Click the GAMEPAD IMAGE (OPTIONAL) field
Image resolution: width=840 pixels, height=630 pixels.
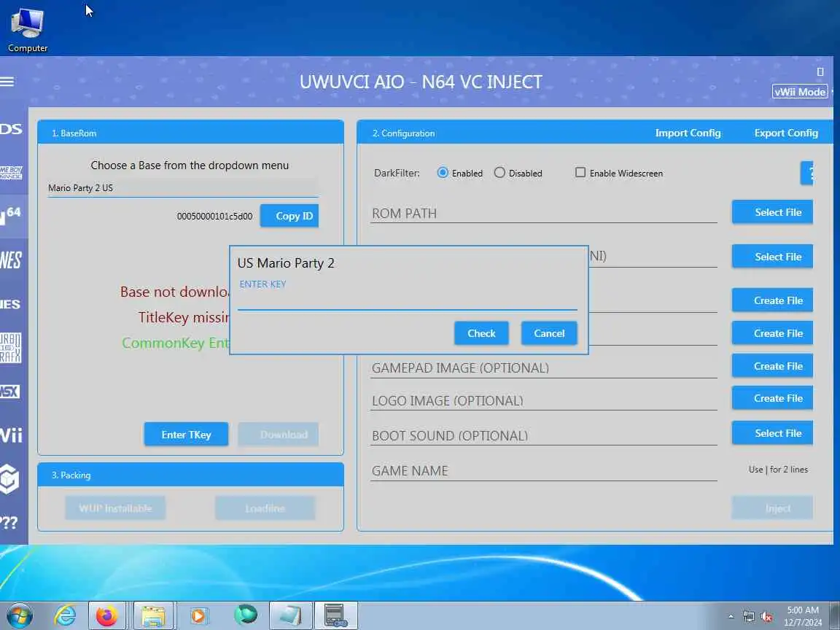(544, 368)
